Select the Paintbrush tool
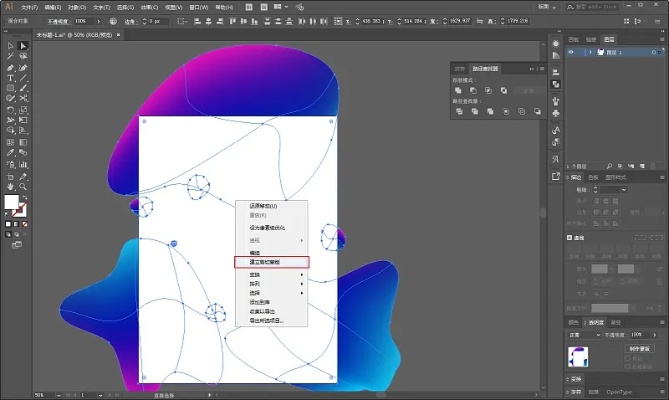The width and height of the screenshot is (669, 400). coord(23,88)
